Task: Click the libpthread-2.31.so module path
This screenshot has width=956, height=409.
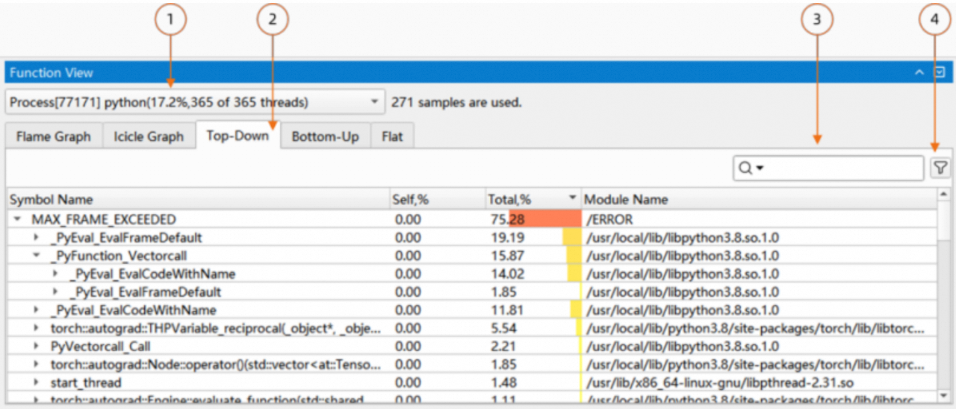Action: [x=720, y=383]
